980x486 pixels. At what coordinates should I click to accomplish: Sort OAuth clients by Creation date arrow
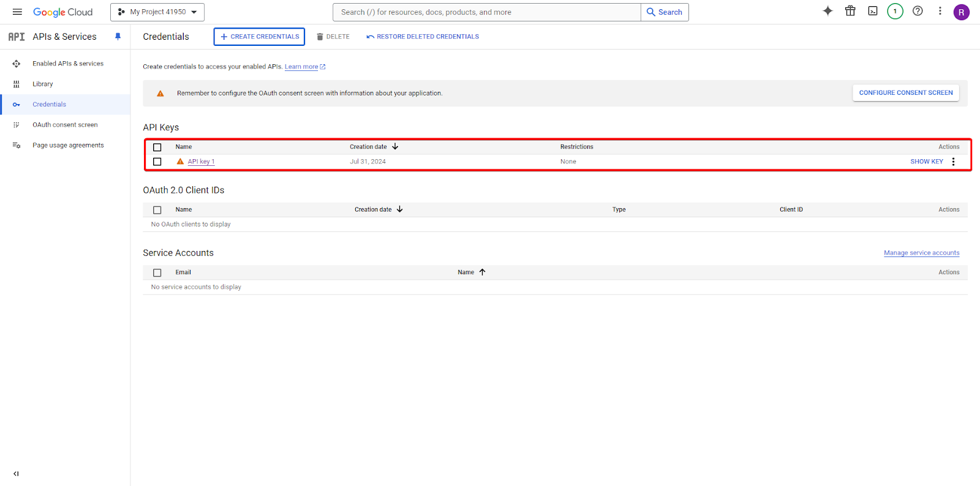tap(400, 209)
